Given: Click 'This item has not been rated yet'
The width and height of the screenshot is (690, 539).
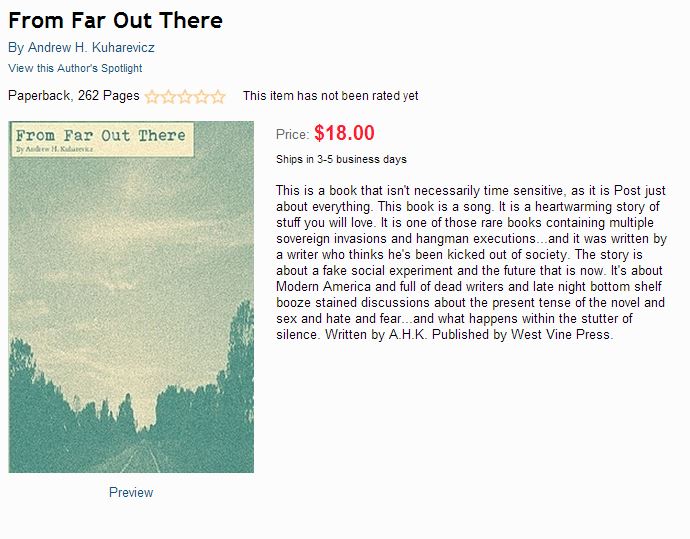Looking at the screenshot, I should tap(330, 96).
